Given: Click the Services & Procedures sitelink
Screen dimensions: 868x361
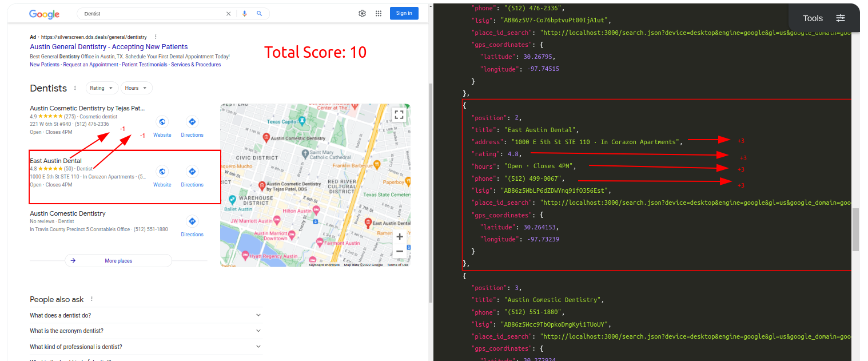Looking at the screenshot, I should coord(196,65).
